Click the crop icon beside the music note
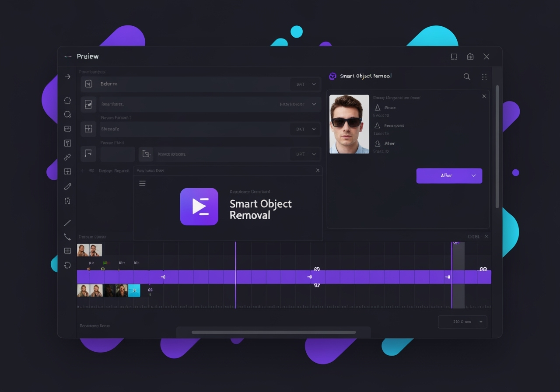This screenshot has height=392, width=560. coord(147,154)
